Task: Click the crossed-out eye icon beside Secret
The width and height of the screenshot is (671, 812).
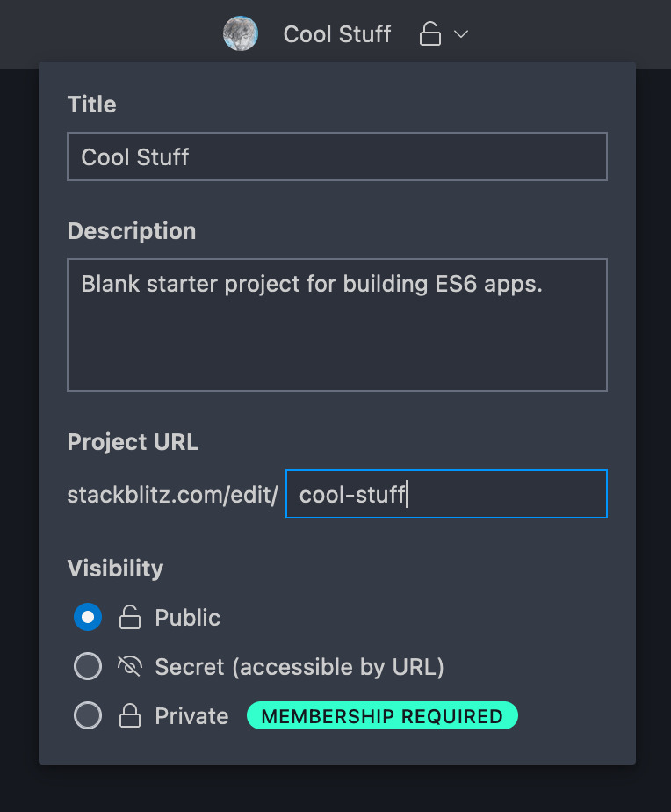Action: tap(129, 666)
